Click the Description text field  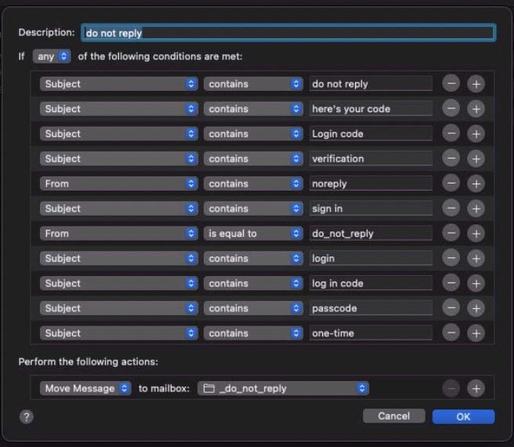point(288,33)
